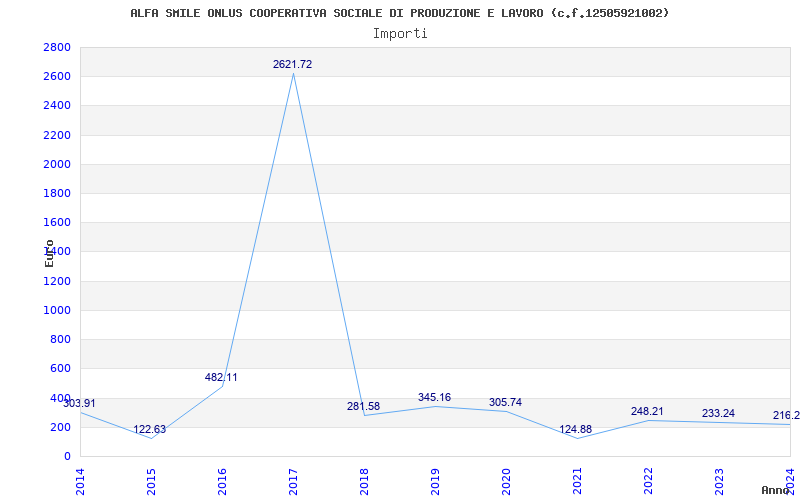The height and width of the screenshot is (500, 800).
Task: Select the 233.24 value for 2023
Action: tap(718, 414)
